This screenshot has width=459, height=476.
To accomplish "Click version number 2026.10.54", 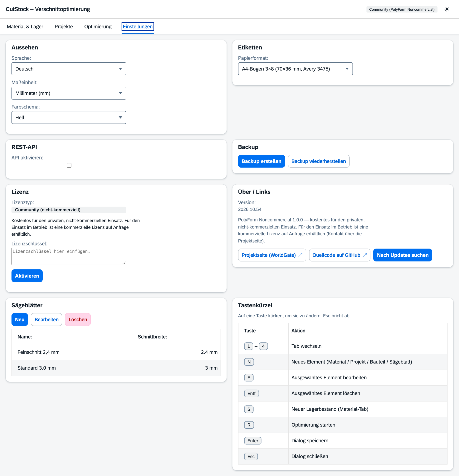I will tap(250, 209).
